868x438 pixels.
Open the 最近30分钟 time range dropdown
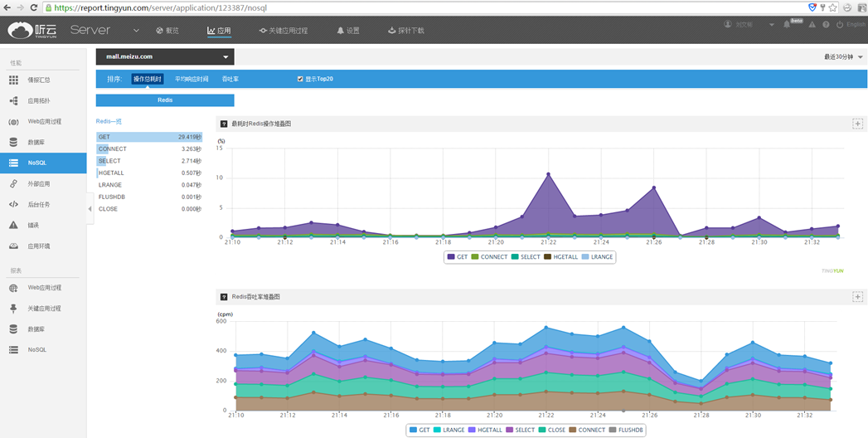click(x=843, y=56)
